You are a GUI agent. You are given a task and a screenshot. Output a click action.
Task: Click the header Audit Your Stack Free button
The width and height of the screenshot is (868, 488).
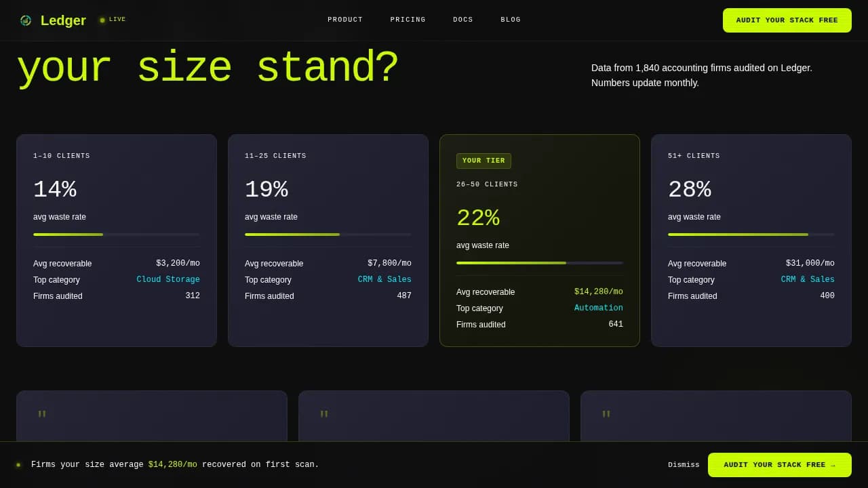(x=787, y=20)
